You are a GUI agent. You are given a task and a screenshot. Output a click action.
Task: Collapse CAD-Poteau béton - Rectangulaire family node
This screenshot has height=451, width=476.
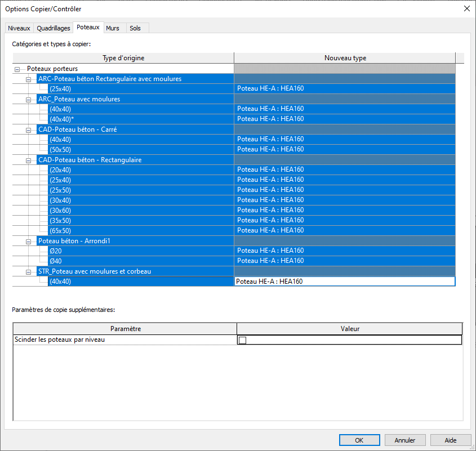coord(28,160)
